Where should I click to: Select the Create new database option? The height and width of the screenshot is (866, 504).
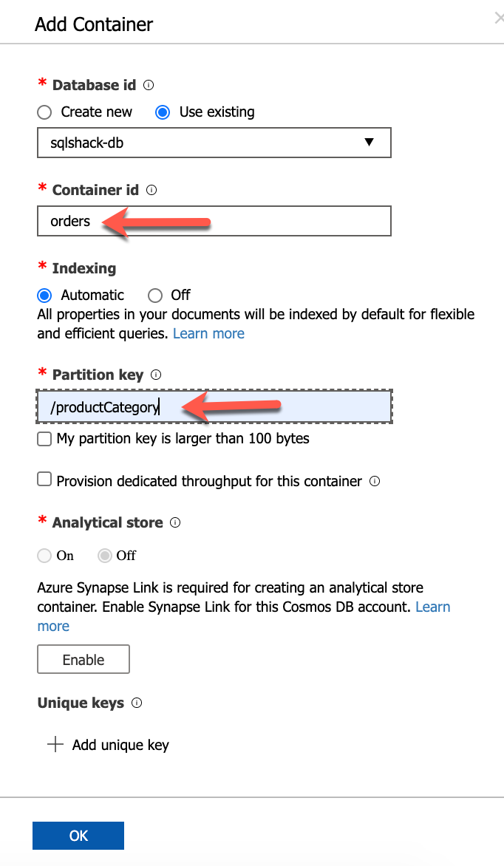tap(45, 112)
